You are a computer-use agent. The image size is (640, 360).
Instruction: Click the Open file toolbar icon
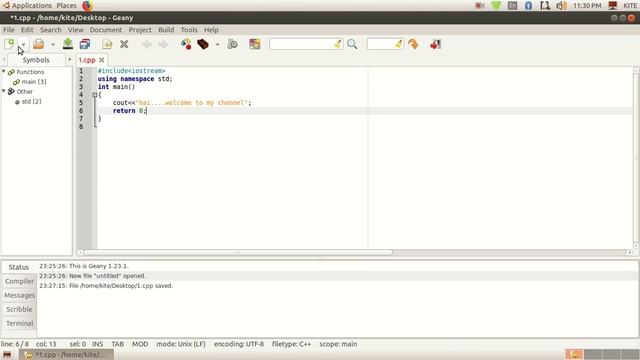(39, 44)
